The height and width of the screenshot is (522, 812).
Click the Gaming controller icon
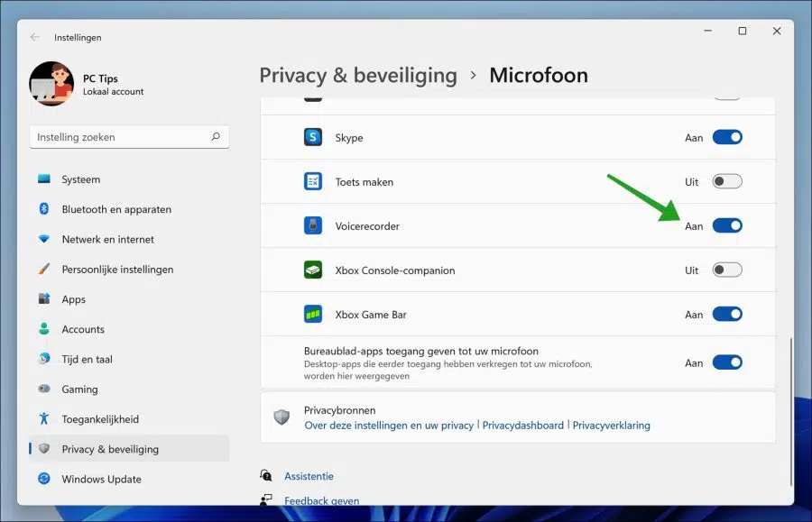(44, 389)
